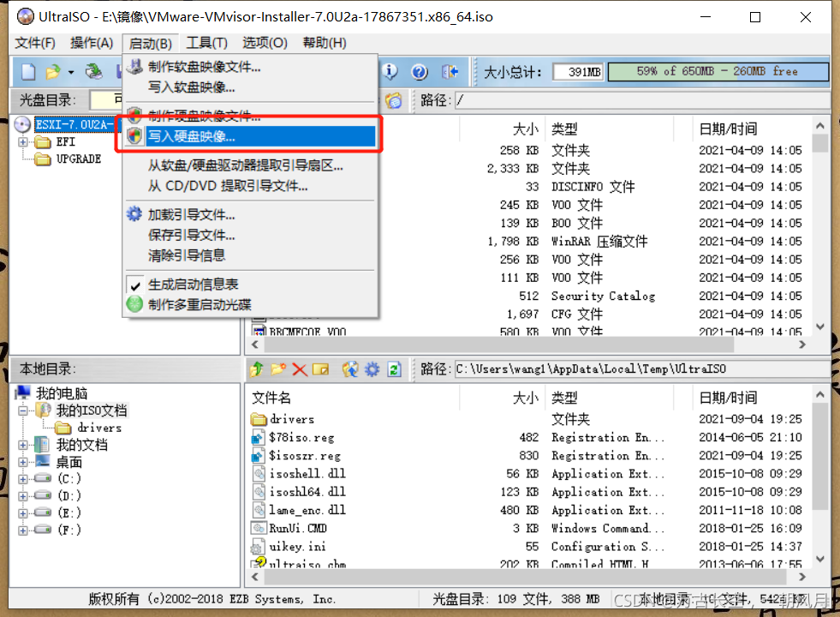This screenshot has width=840, height=617.
Task: Choose 清除引导信息 menu entry
Action: [x=187, y=255]
